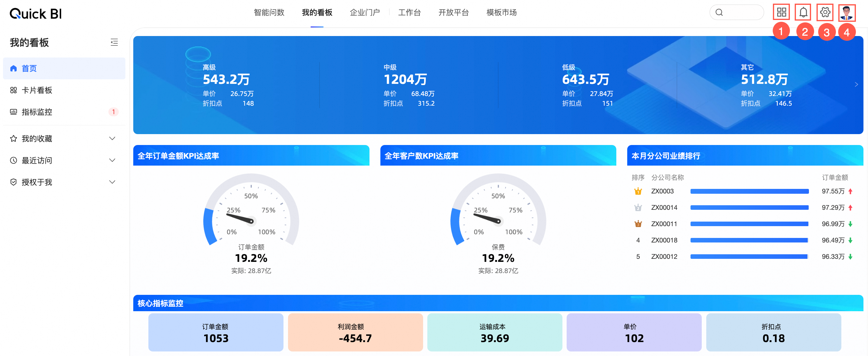This screenshot has height=356, width=868.
Task: Expand the 我的收藏 section
Action: tap(112, 138)
